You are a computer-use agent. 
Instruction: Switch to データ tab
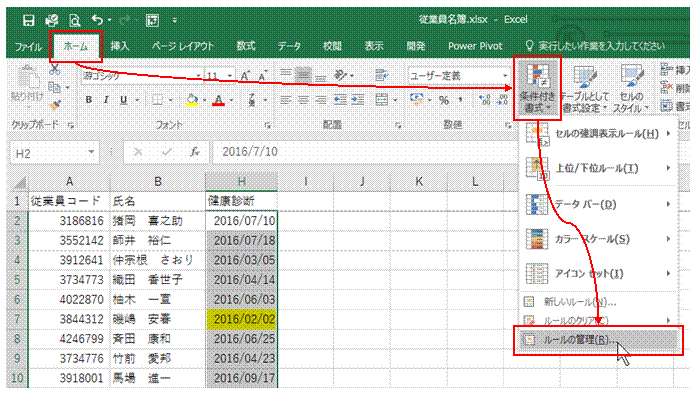(x=289, y=46)
